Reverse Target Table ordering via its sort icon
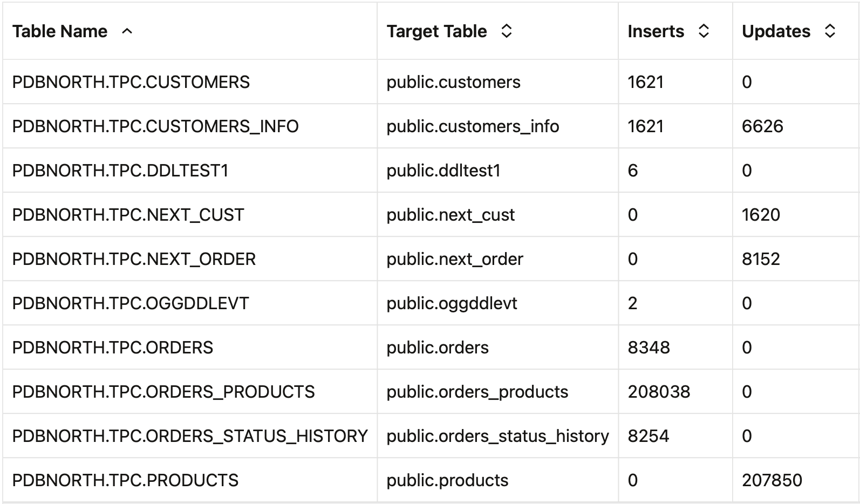860x504 pixels. pos(506,31)
